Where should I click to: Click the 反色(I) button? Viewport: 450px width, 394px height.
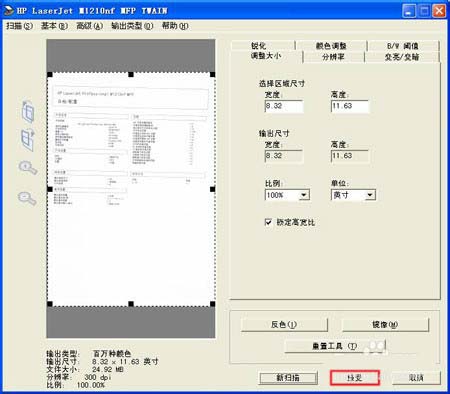(284, 324)
